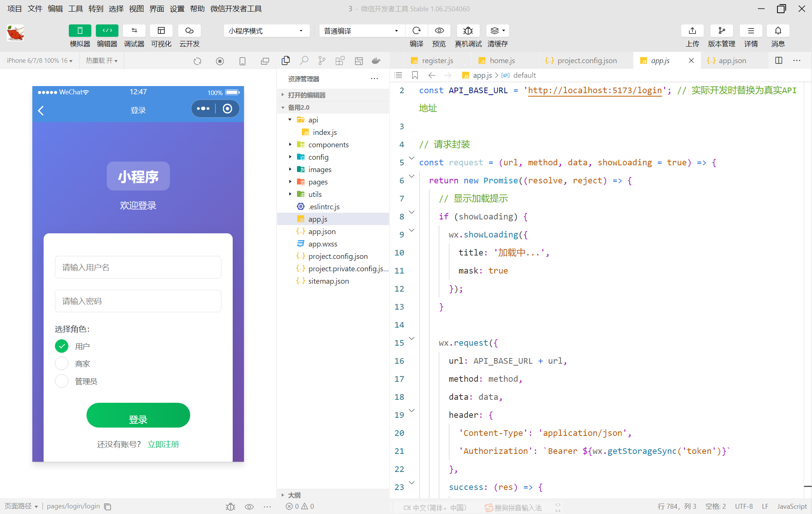Open the 小程序模式 dropdown

[266, 31]
